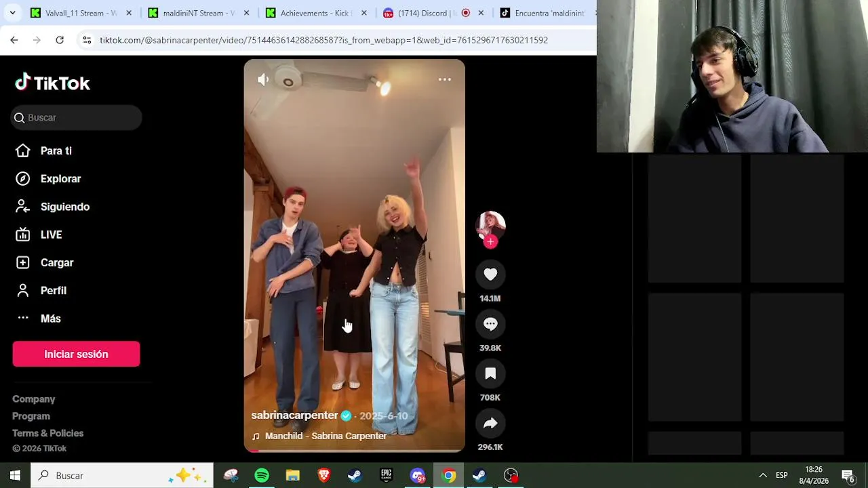Viewport: 868px width, 488px height.
Task: Open the Company footer link
Action: [34, 399]
